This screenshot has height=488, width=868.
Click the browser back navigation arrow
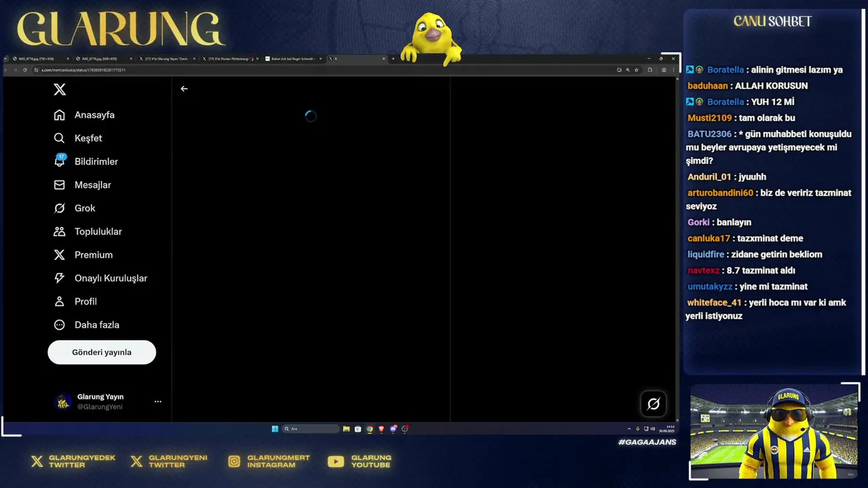pos(7,70)
